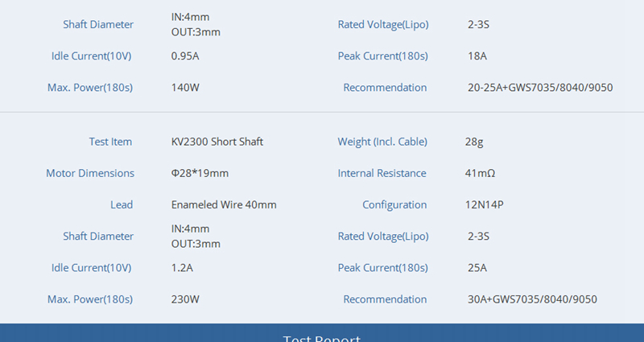Click the 230W max power value
Image resolution: width=644 pixels, height=342 pixels.
[185, 299]
